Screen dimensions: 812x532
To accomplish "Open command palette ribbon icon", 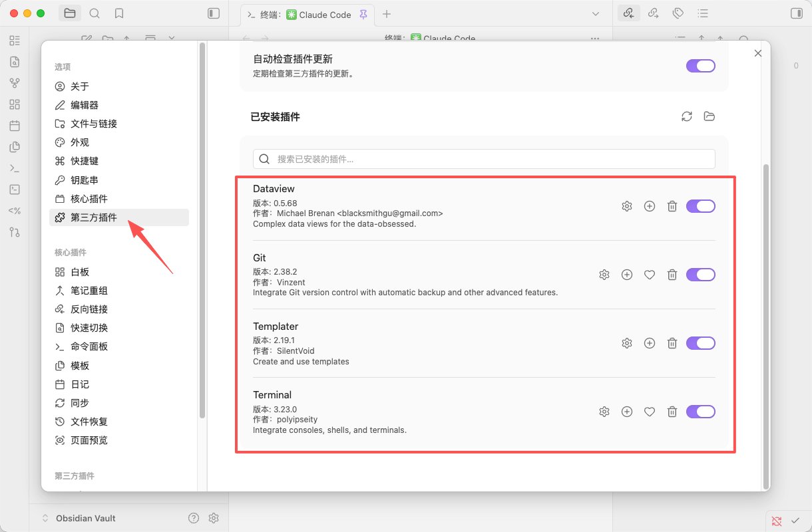I will (15, 168).
